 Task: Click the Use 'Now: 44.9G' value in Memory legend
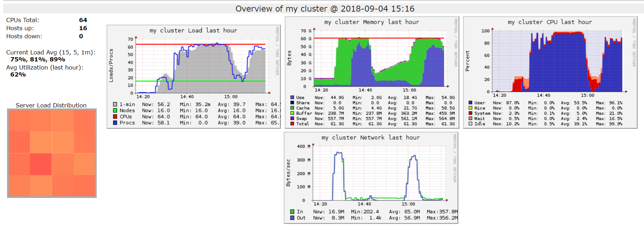329,98
